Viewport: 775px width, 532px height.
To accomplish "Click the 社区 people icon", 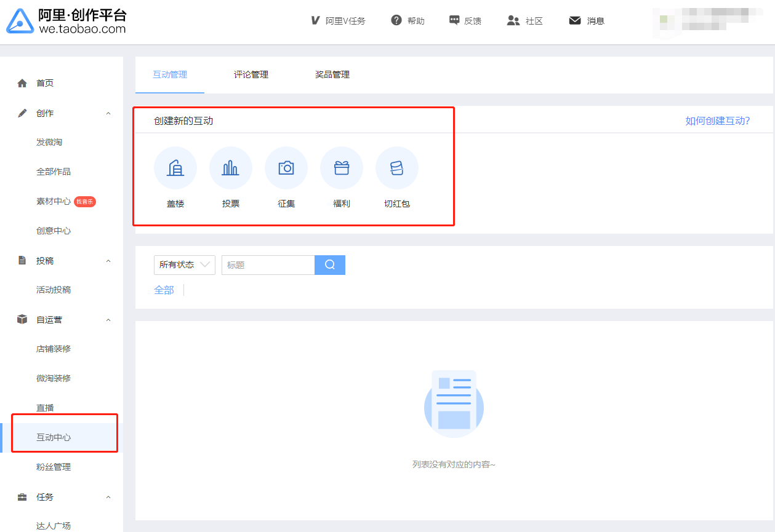I will (x=513, y=20).
